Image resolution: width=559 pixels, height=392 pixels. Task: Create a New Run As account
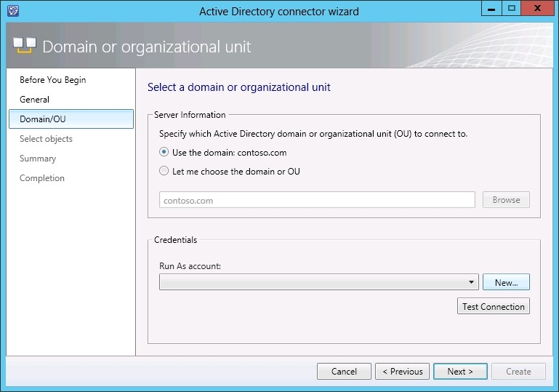click(x=506, y=282)
